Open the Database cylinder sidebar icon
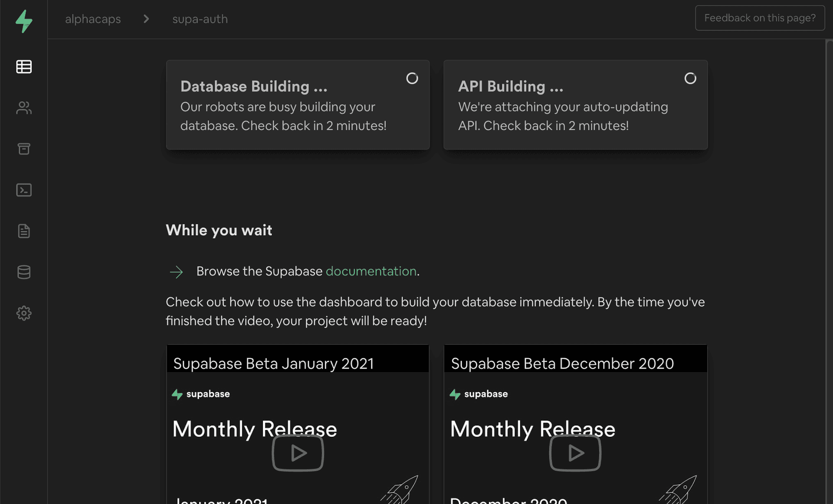The image size is (833, 504). point(24,272)
